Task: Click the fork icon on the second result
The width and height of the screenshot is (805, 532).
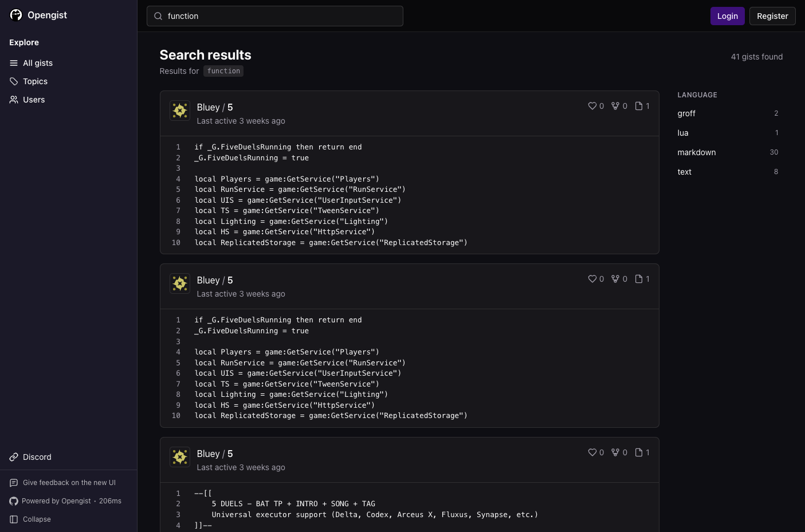Action: (615, 279)
